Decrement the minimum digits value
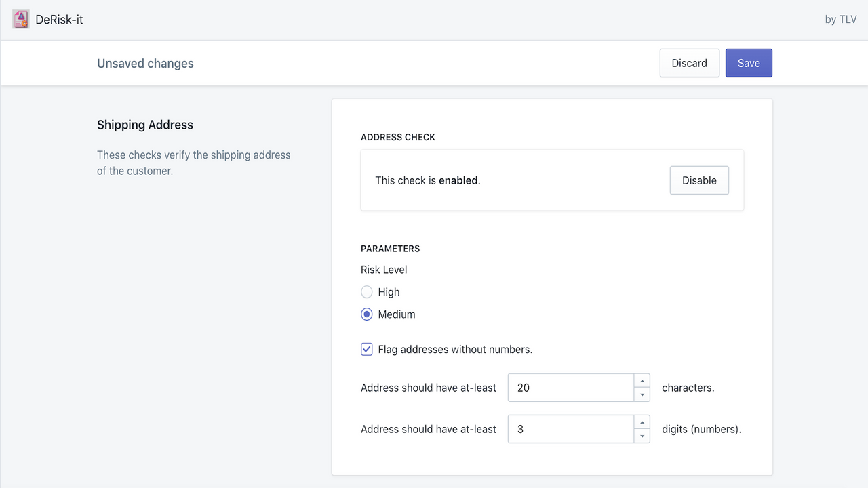 click(642, 435)
